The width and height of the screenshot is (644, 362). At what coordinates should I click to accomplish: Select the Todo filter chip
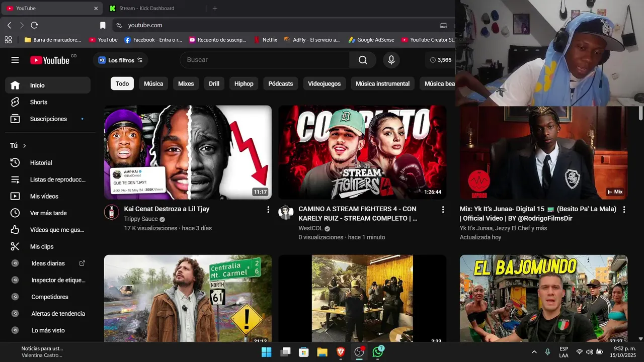[x=122, y=84]
